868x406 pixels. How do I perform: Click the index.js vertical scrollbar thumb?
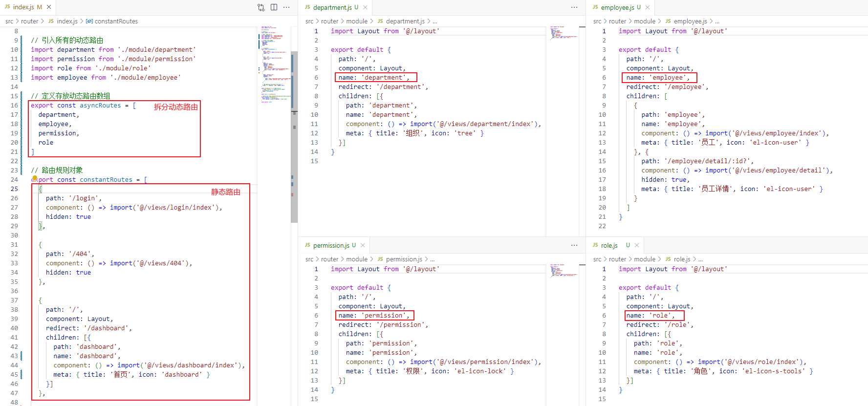pyautogui.click(x=294, y=137)
